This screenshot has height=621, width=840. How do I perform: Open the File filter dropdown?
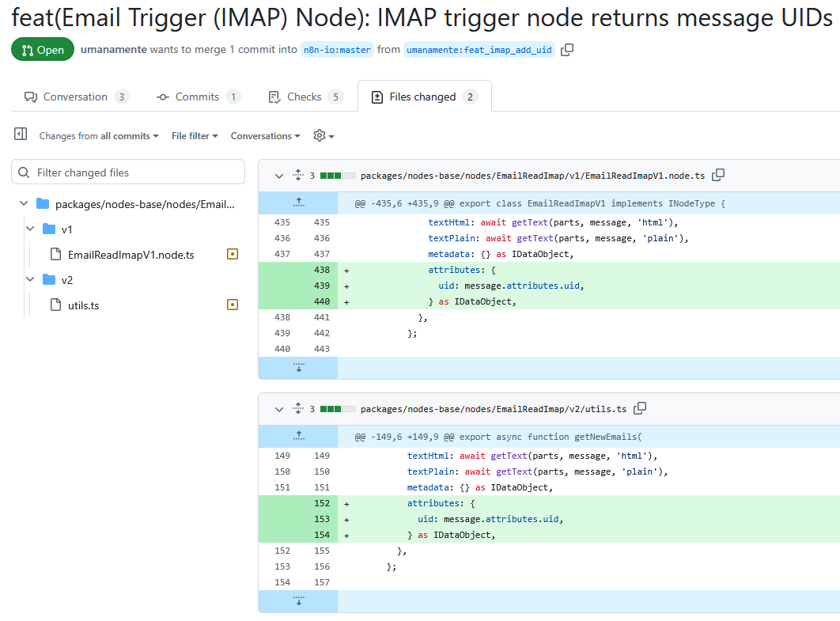click(x=195, y=136)
